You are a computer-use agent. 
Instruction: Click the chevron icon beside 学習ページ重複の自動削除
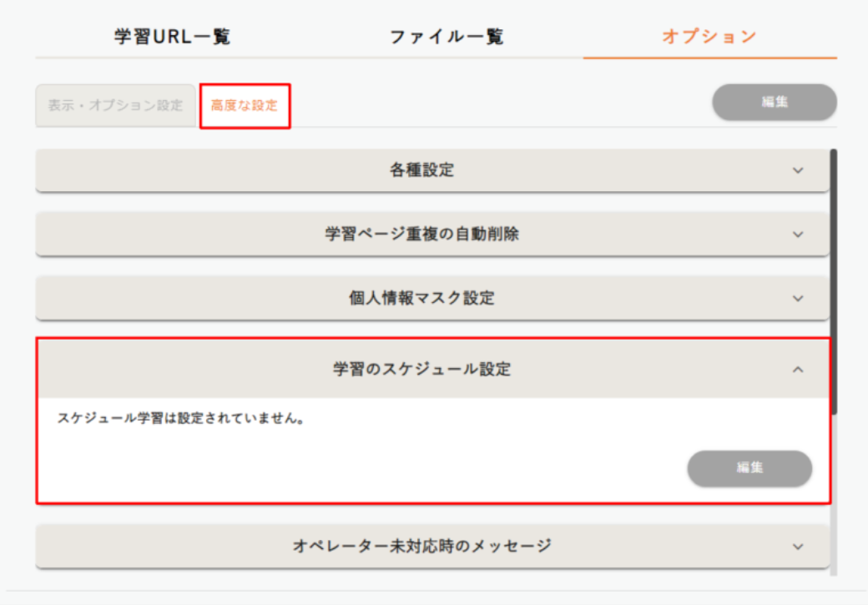(798, 234)
